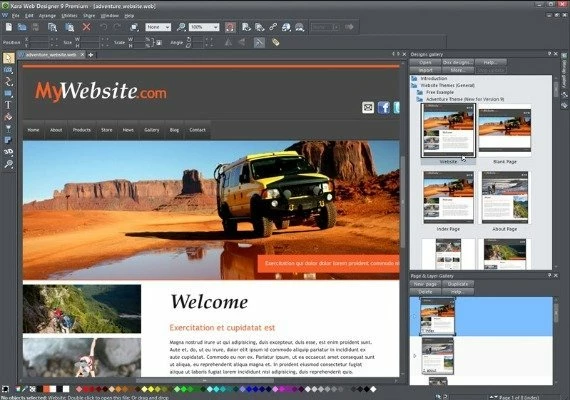
Task: Expand the Free Example folder
Action: click(420, 92)
